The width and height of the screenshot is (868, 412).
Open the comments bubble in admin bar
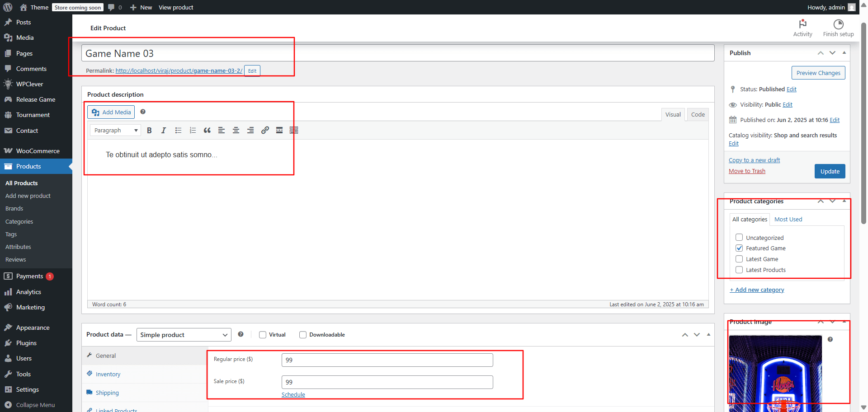pos(115,7)
